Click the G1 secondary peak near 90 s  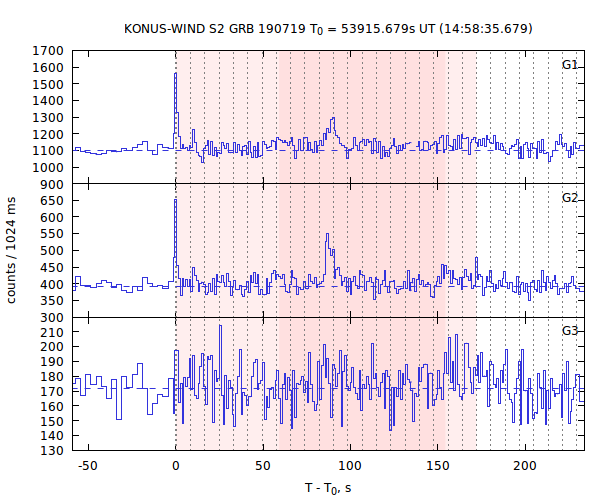point(333,118)
